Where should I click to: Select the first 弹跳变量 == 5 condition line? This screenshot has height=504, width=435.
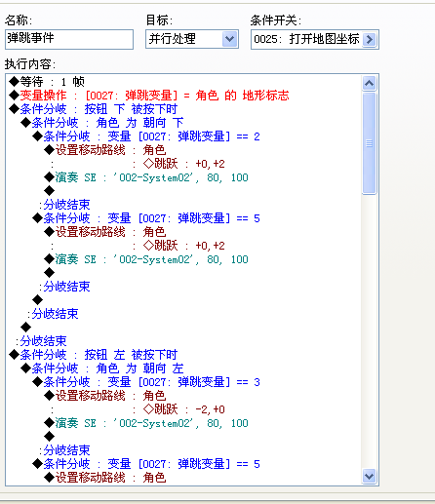point(146,218)
